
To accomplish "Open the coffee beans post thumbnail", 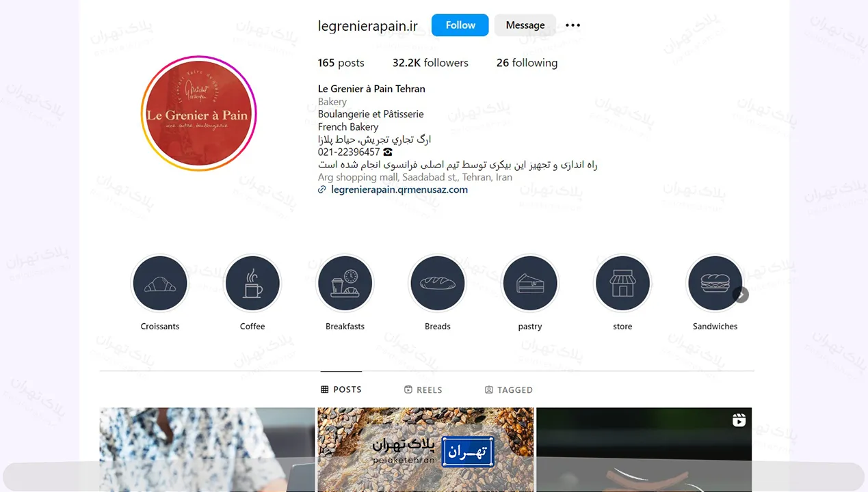I will click(425, 450).
